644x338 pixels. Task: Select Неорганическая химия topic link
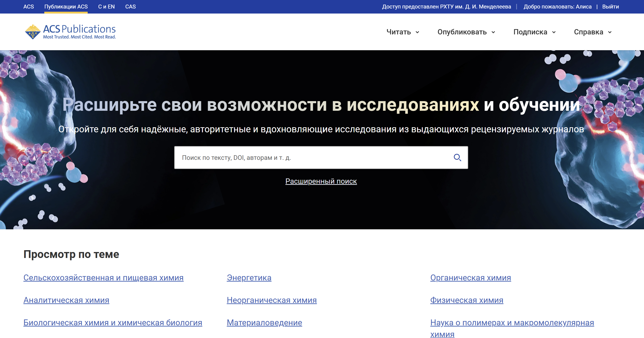[x=272, y=300]
